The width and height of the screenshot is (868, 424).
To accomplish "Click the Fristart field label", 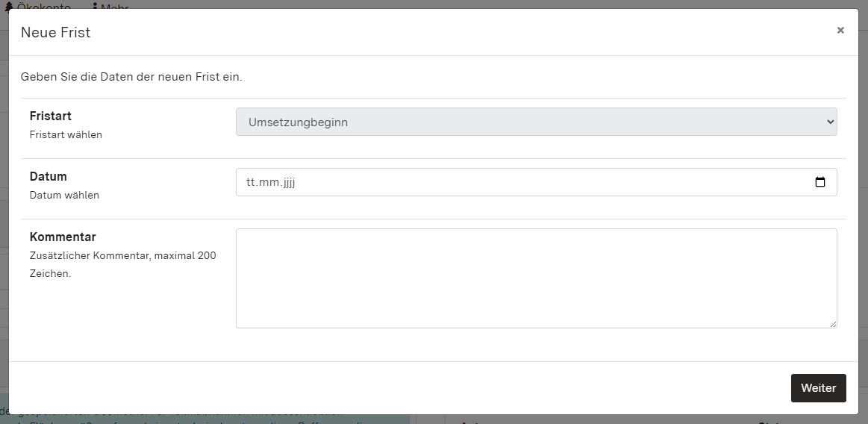I will pos(51,116).
